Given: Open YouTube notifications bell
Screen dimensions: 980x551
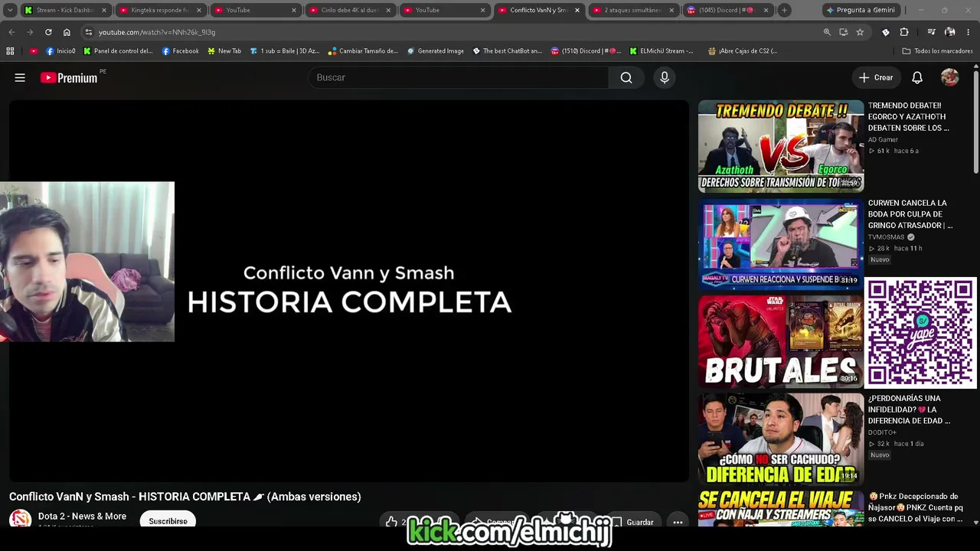Looking at the screenshot, I should [917, 77].
